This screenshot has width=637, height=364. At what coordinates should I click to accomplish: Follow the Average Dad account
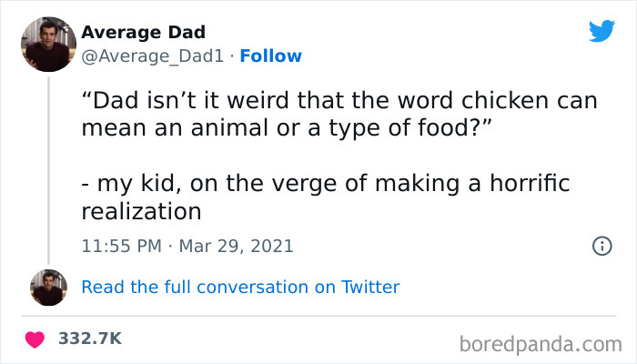(270, 56)
